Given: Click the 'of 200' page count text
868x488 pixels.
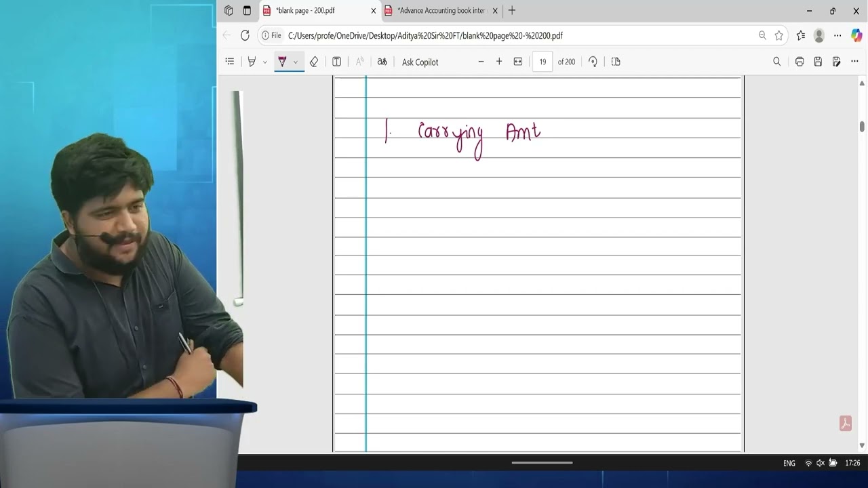Looking at the screenshot, I should click(566, 62).
